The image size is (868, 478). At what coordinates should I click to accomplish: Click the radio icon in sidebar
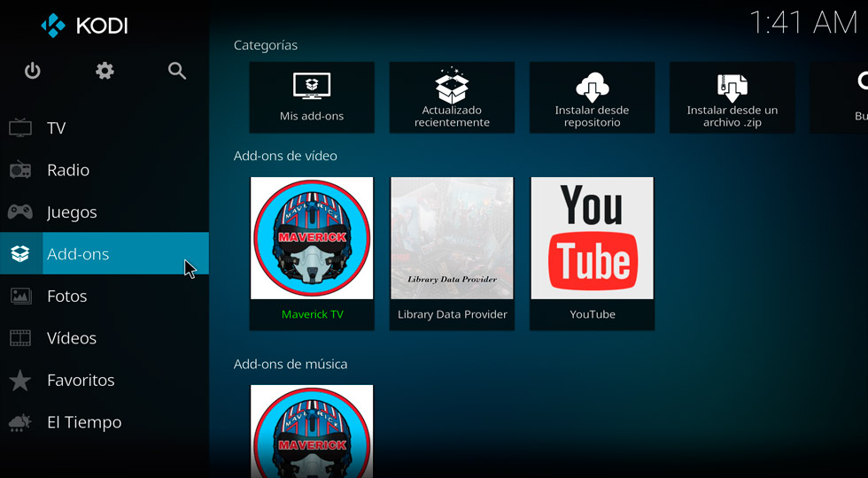coord(20,169)
